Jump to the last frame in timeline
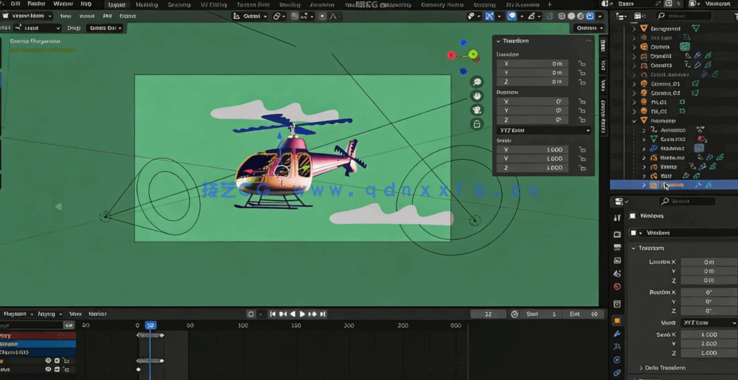Viewport: 738px width, 380px height. (322, 314)
